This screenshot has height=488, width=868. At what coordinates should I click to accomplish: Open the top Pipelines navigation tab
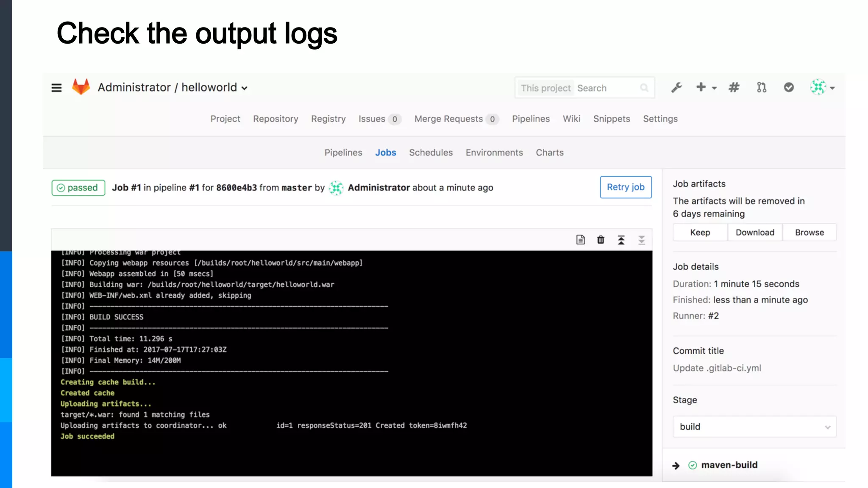531,119
